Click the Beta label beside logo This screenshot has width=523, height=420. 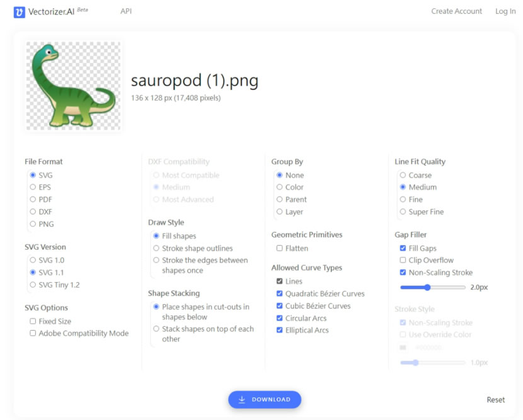click(83, 9)
